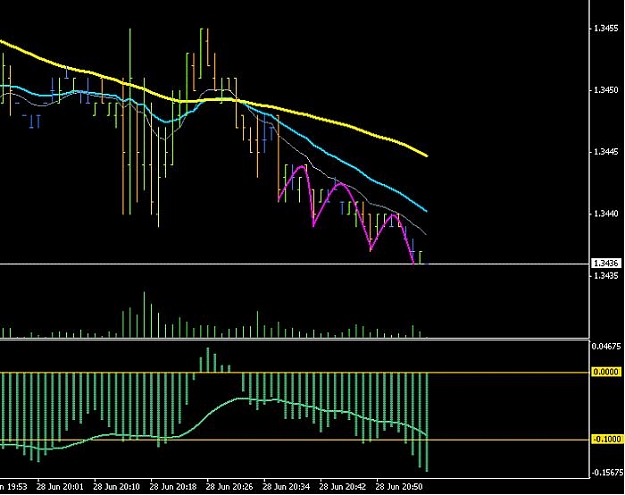Click the 28 Jun 20:10 time label

(116, 487)
